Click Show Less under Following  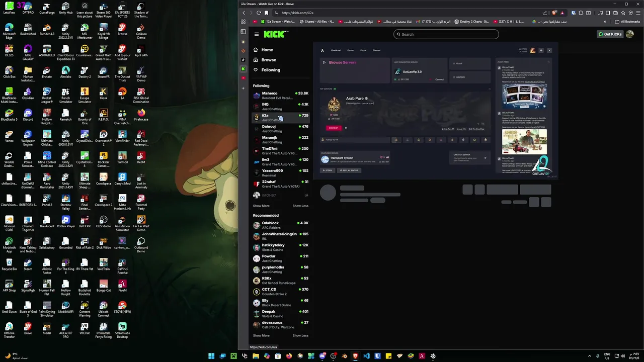coord(300,206)
